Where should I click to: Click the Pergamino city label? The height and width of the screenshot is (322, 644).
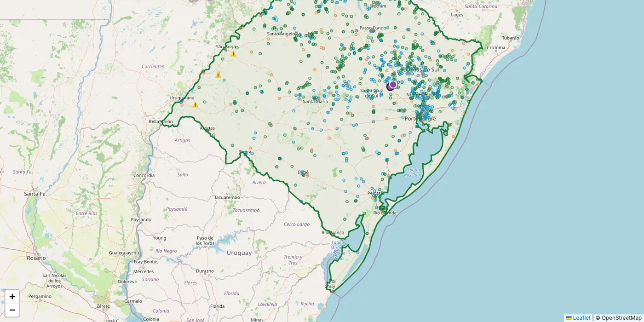point(40,296)
